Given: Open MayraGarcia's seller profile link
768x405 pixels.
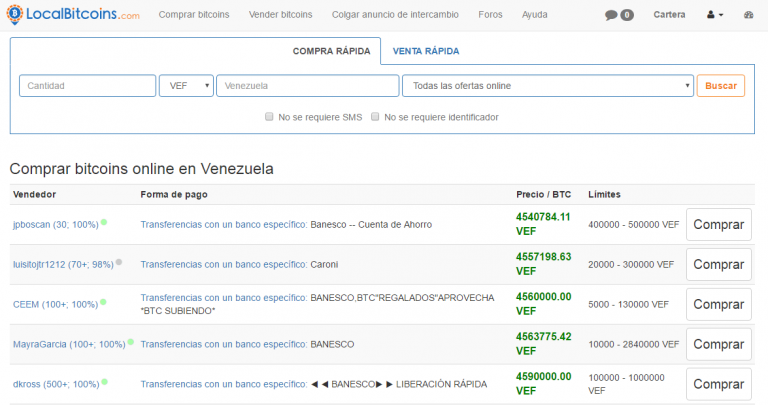Looking at the screenshot, I should (68, 344).
